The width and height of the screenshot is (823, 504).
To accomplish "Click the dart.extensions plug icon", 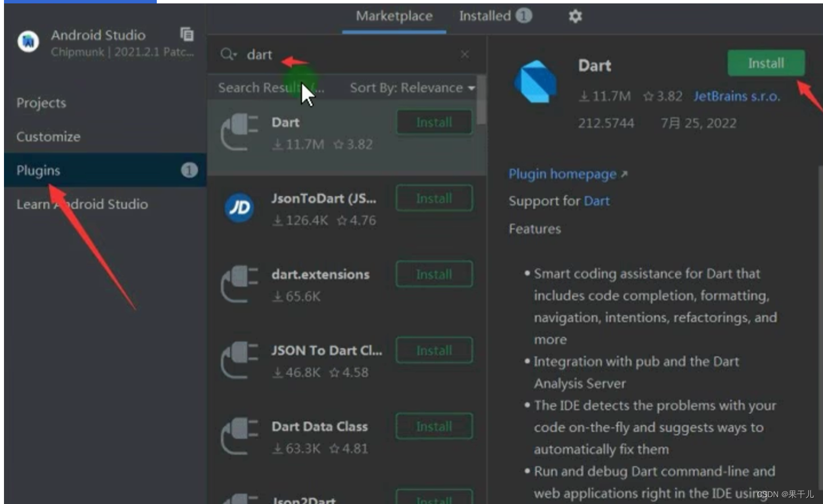I will pyautogui.click(x=240, y=284).
